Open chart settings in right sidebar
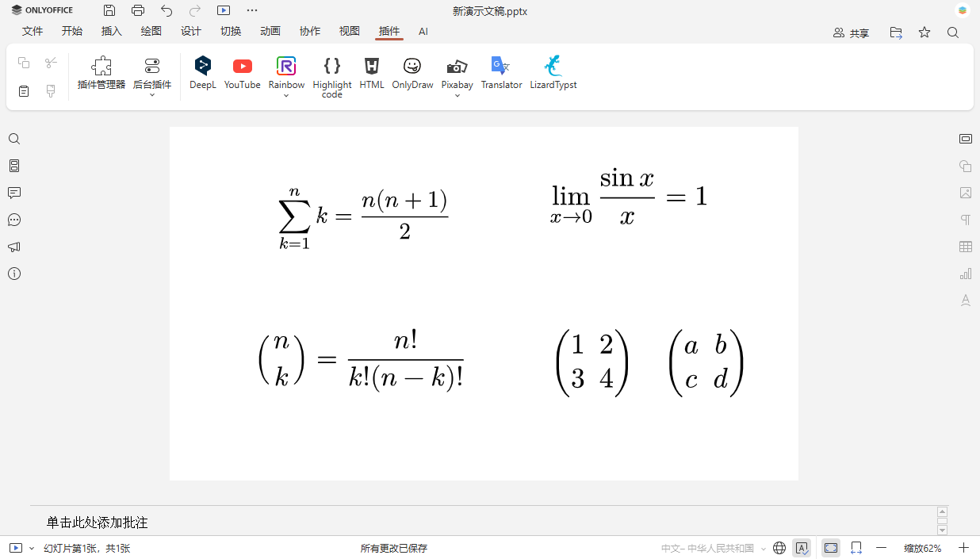980x559 pixels. tap(965, 273)
